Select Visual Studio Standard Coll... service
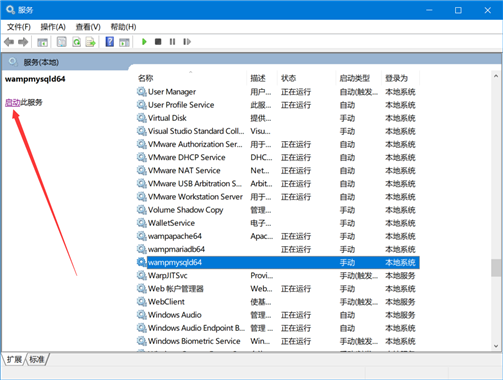Viewport: 503px width, 380px height. (x=278, y=131)
